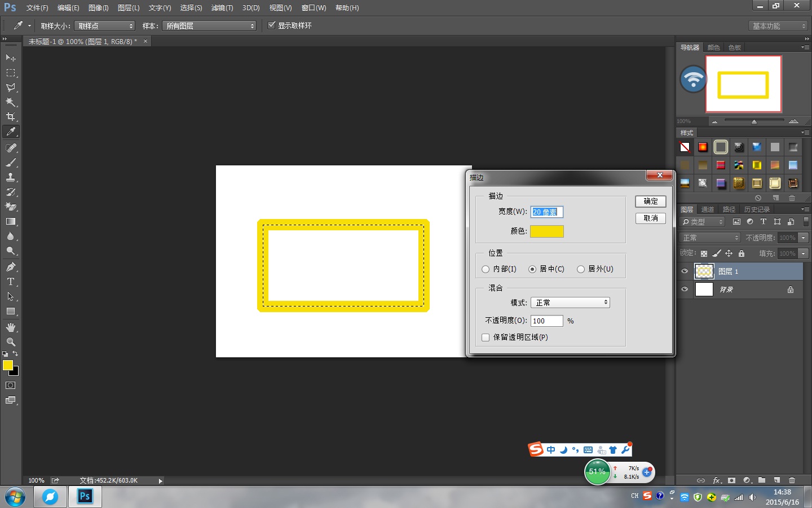This screenshot has height=508, width=812.
Task: Select the Zoom tool in toolbar
Action: (x=11, y=342)
